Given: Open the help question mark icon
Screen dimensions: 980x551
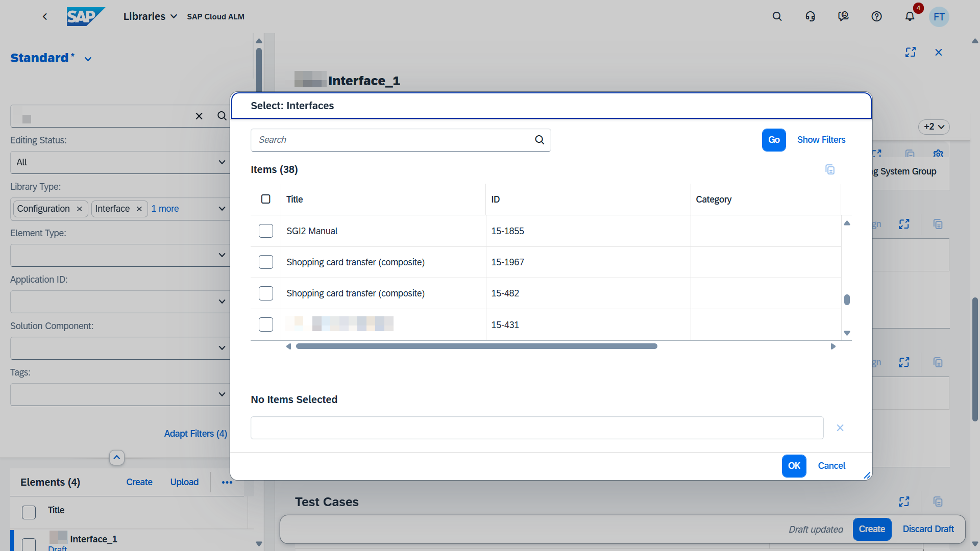Looking at the screenshot, I should [876, 16].
